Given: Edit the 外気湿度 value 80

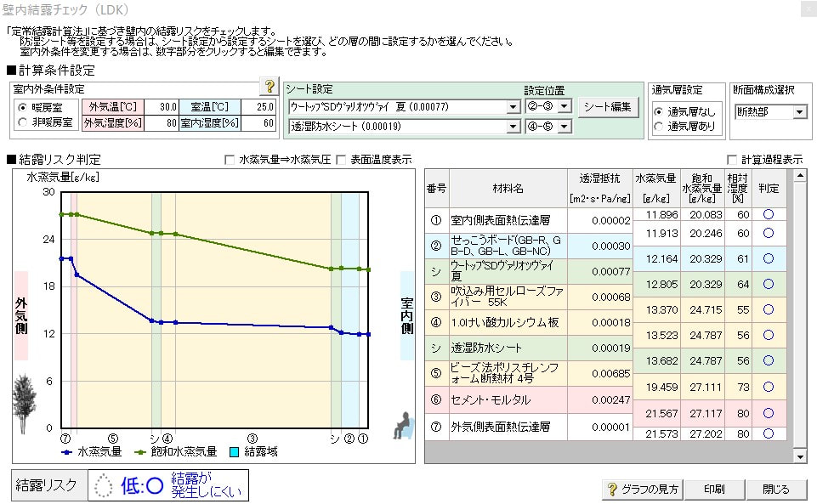Looking at the screenshot, I should tap(161, 123).
